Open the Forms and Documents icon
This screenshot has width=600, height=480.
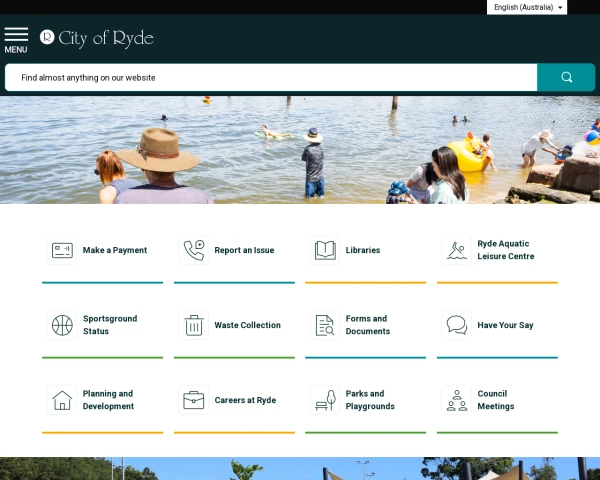click(325, 325)
